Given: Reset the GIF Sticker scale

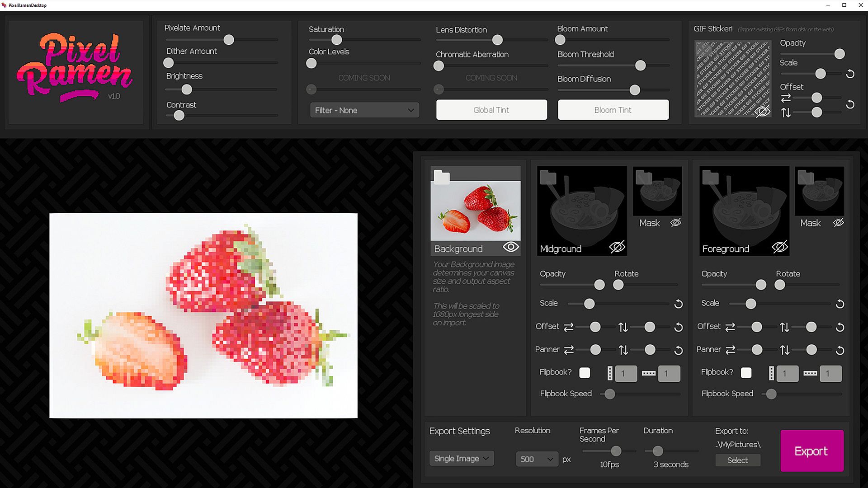Looking at the screenshot, I should pyautogui.click(x=850, y=74).
